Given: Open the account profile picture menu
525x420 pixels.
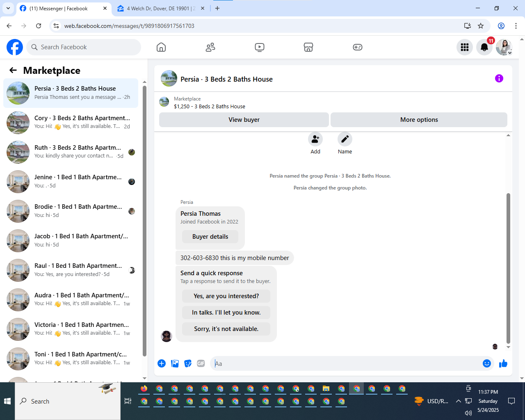Looking at the screenshot, I should 504,47.
